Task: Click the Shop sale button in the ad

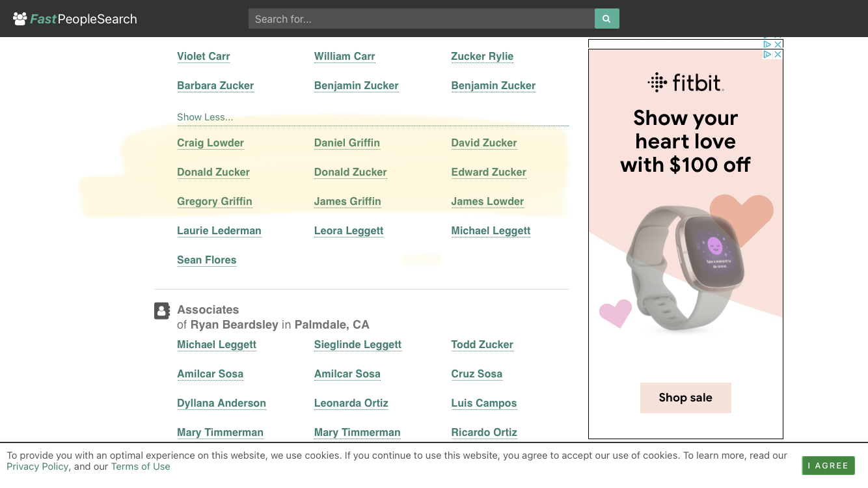Action: [x=686, y=398]
